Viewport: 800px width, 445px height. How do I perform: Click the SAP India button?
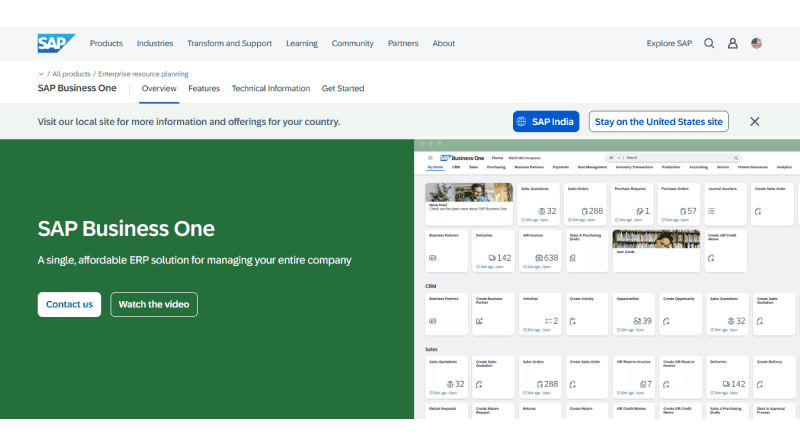point(546,121)
